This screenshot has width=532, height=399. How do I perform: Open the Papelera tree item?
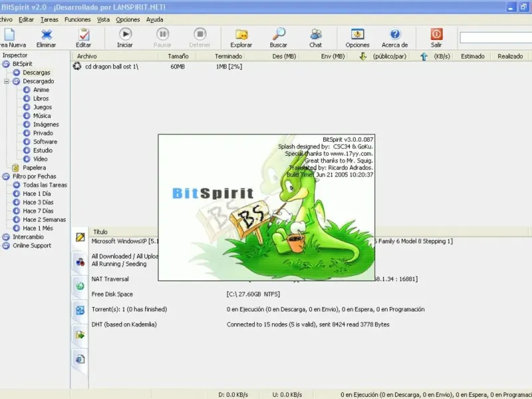tap(34, 168)
